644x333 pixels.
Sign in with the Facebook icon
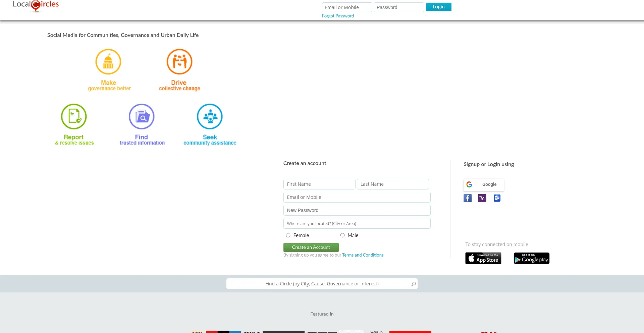pyautogui.click(x=468, y=198)
